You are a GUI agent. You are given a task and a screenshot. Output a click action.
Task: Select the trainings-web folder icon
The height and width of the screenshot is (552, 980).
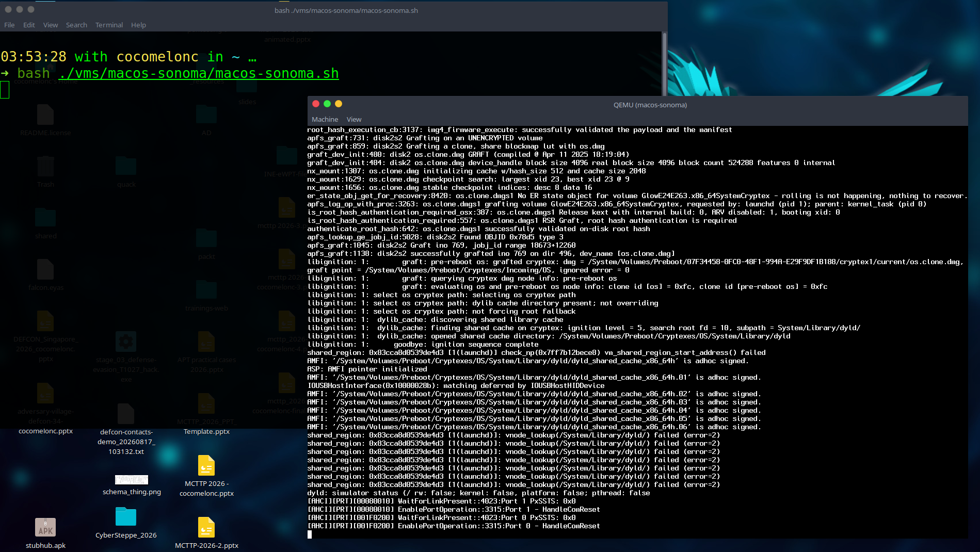tap(206, 290)
